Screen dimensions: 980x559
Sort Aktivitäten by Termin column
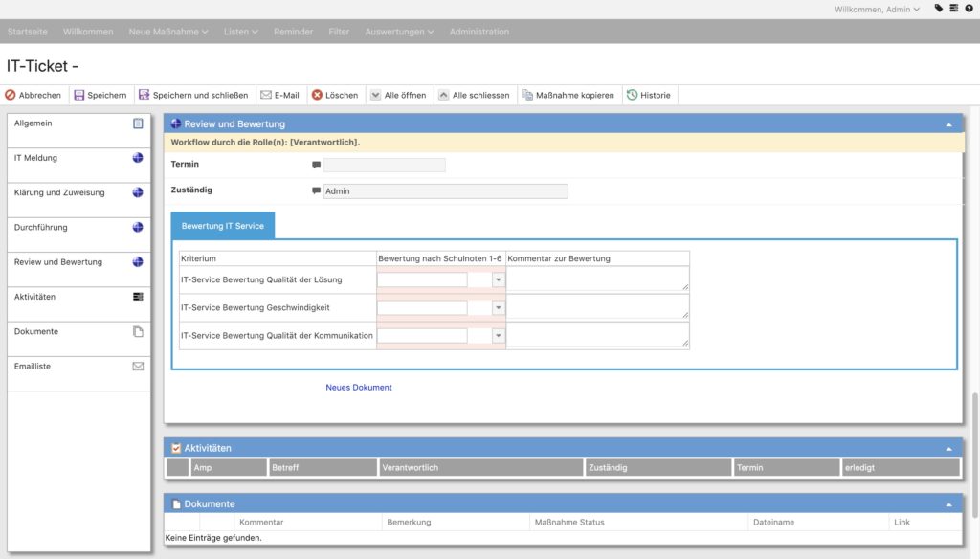point(787,468)
